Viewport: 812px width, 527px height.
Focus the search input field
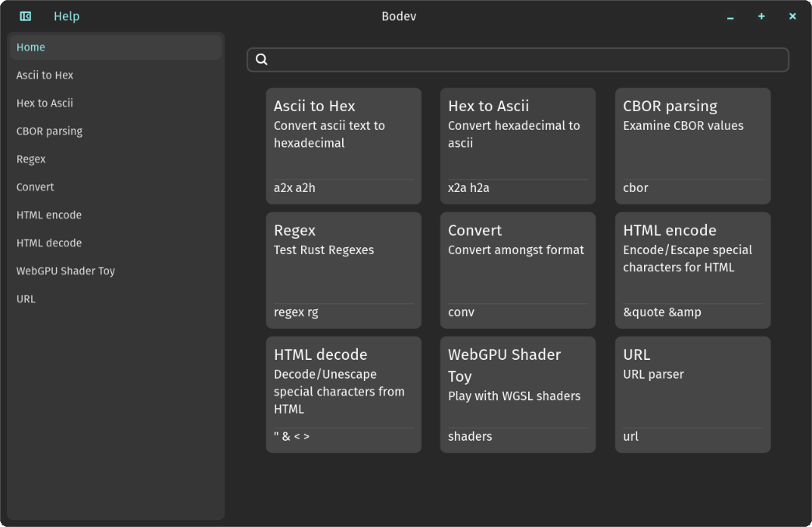[518, 60]
